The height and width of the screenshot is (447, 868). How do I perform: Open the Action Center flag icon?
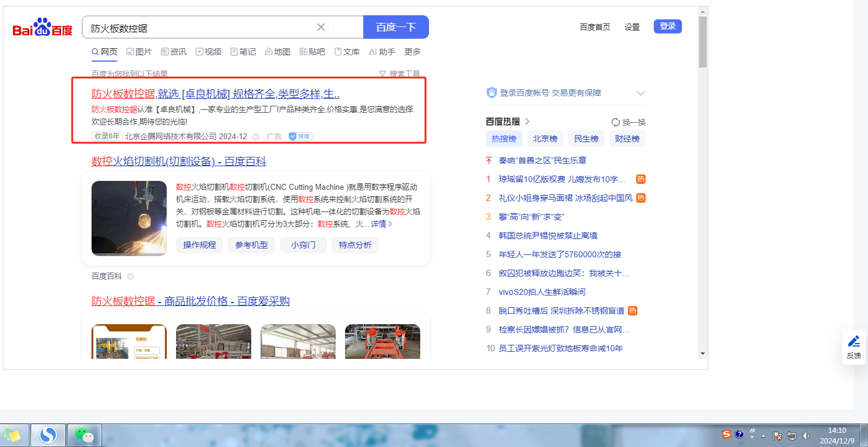pos(778,436)
